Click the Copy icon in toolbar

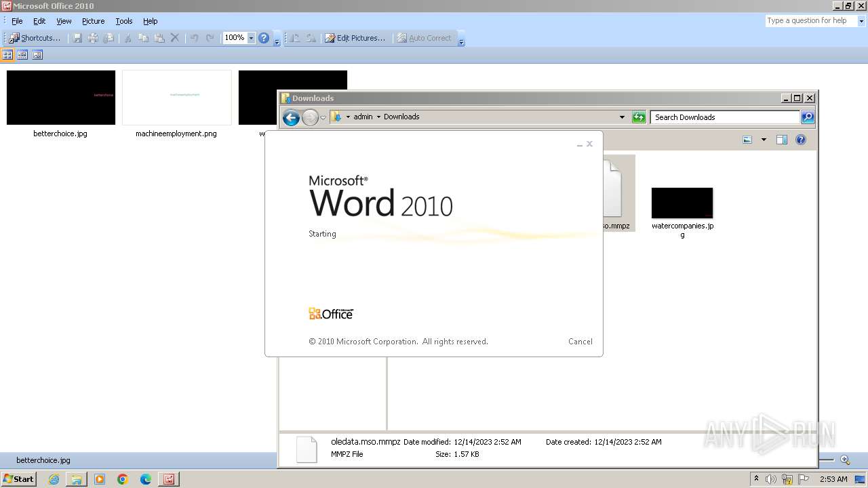tap(143, 38)
